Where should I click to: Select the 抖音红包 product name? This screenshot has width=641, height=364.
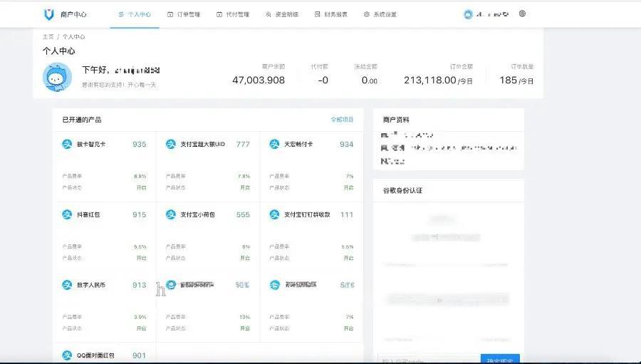[x=88, y=214]
